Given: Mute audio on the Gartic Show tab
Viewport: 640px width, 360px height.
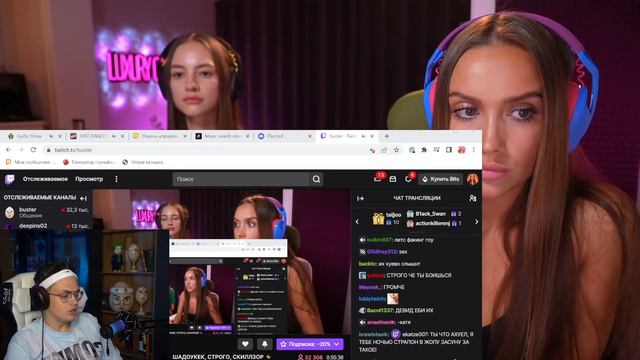Looking at the screenshot, I should [51, 136].
